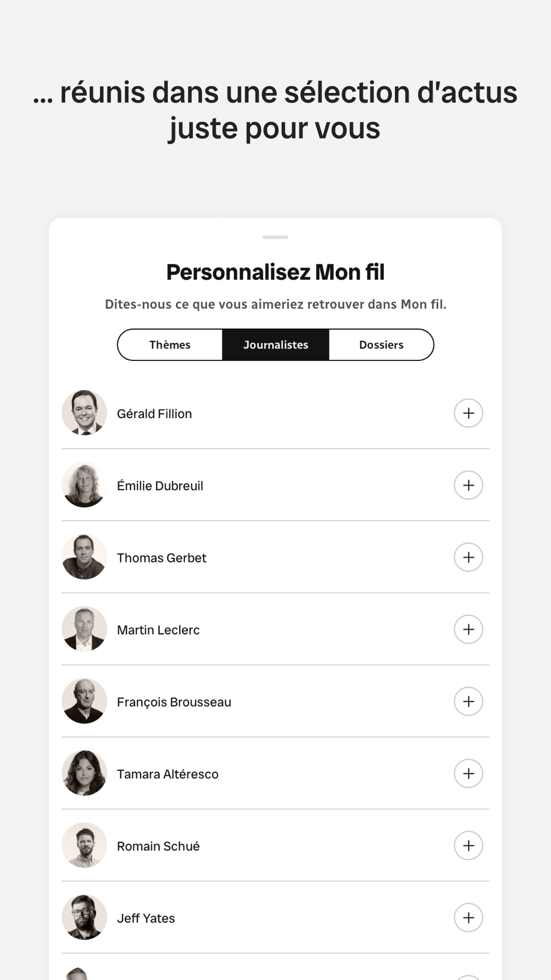Tap plus icon beside Thomas Gerbet
This screenshot has height=980, width=551.
coord(468,557)
